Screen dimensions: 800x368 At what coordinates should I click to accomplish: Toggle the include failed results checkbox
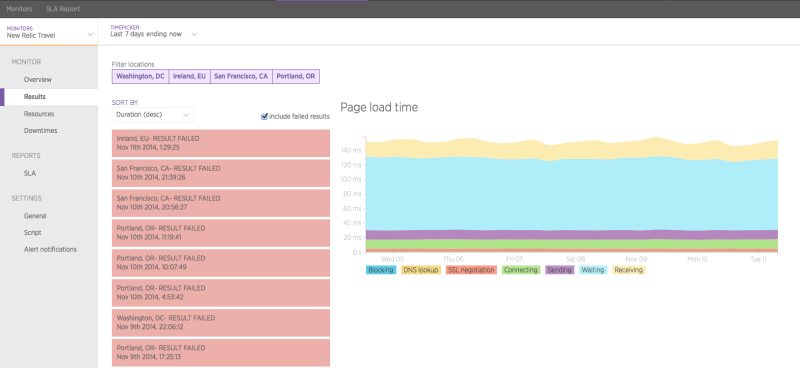(x=264, y=116)
